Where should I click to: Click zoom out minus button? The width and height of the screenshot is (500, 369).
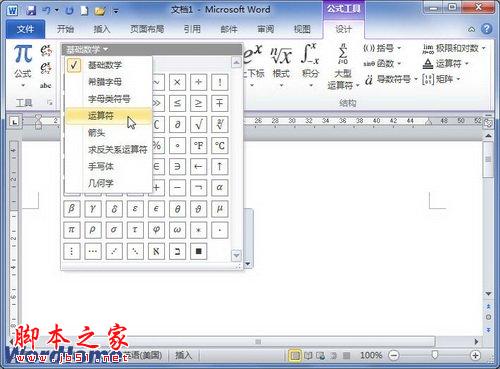coord(394,356)
